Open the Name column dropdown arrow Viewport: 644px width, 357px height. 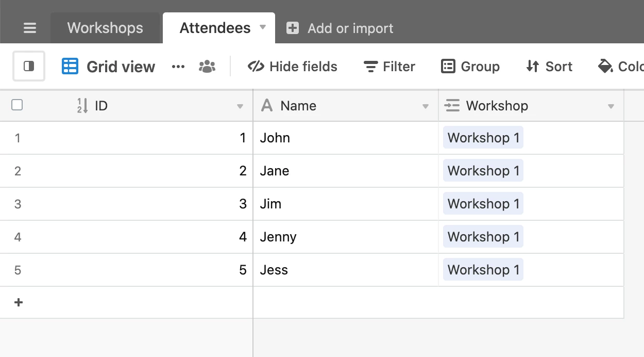(x=426, y=106)
